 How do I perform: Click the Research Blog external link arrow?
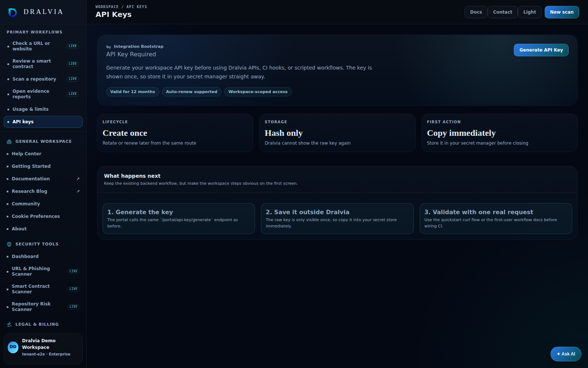pyautogui.click(x=78, y=191)
